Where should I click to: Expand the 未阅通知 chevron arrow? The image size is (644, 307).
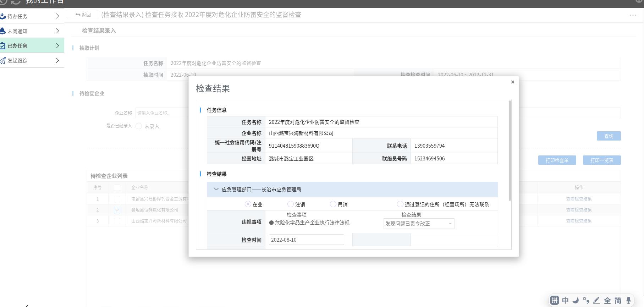pyautogui.click(x=57, y=31)
